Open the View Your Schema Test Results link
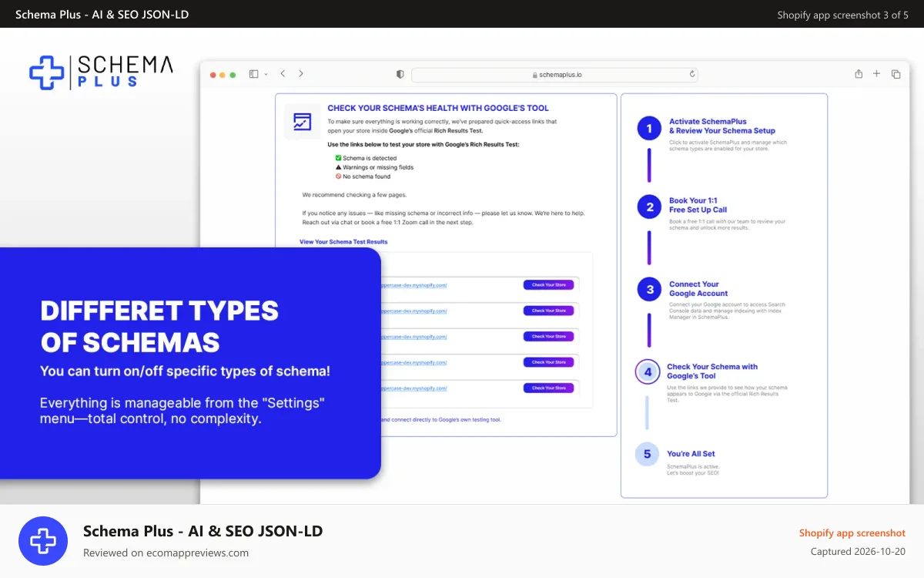The image size is (924, 578). tap(343, 241)
